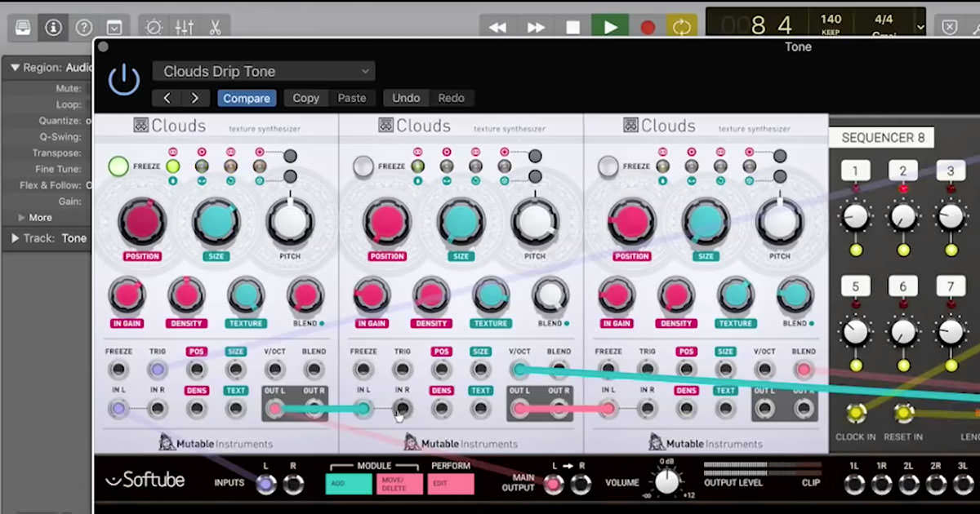The height and width of the screenshot is (514, 980).
Task: Open the Quick Help question mark icon
Action: tap(84, 27)
